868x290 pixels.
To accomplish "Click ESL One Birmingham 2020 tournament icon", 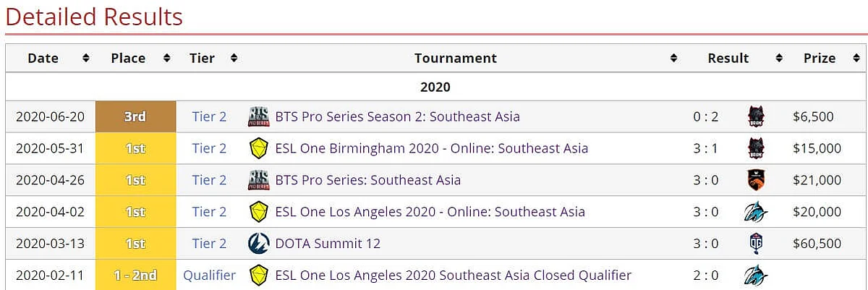I will (x=258, y=148).
